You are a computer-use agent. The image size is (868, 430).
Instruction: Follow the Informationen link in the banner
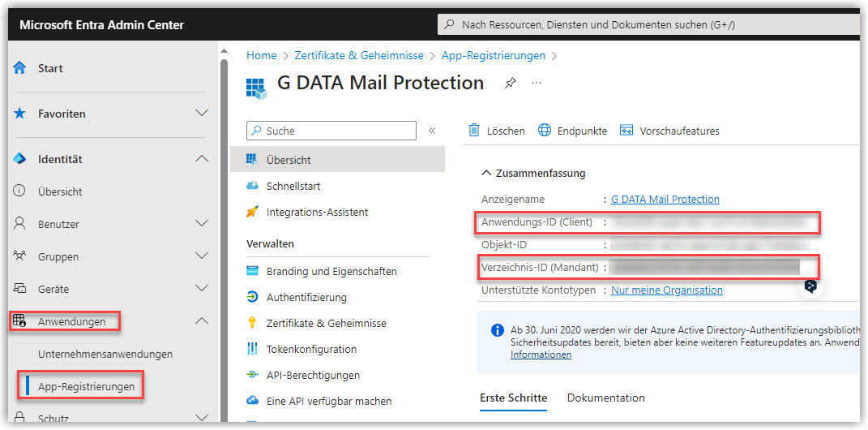click(541, 355)
